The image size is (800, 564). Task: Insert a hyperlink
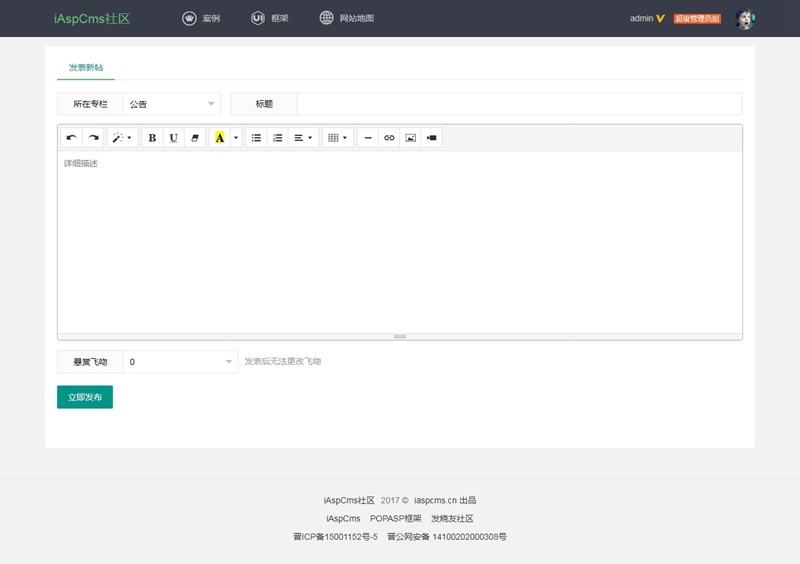[x=389, y=138]
